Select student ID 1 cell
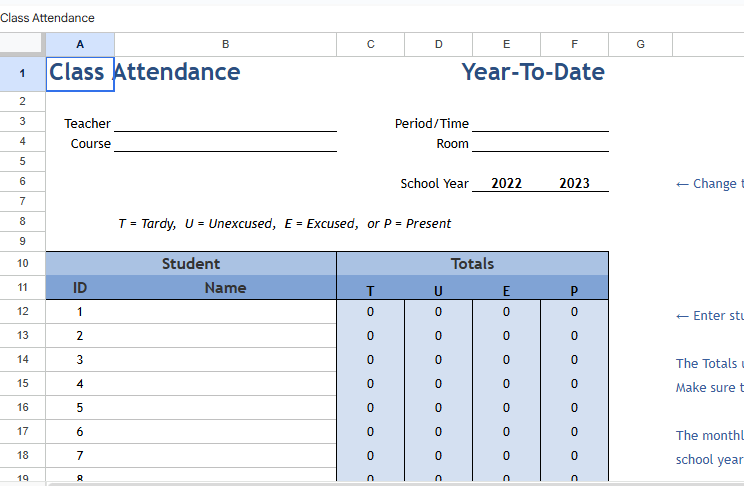744x486 pixels. (80, 312)
